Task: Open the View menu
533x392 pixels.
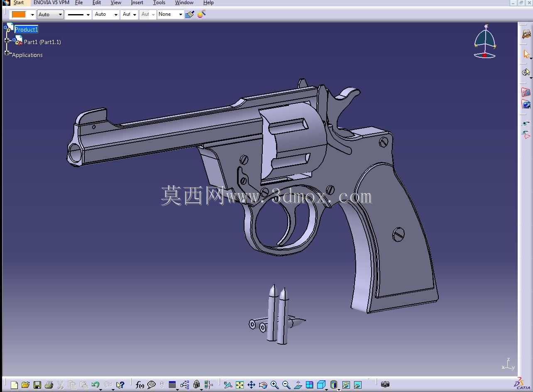Action: (x=116, y=2)
